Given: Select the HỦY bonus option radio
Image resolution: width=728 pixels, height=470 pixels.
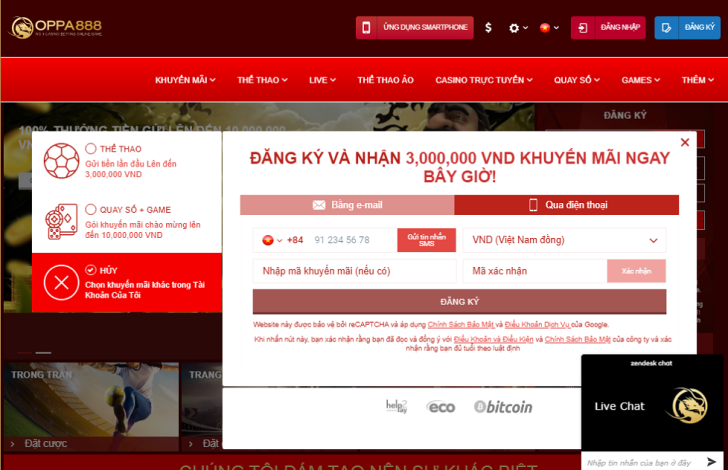Looking at the screenshot, I should coord(91,270).
